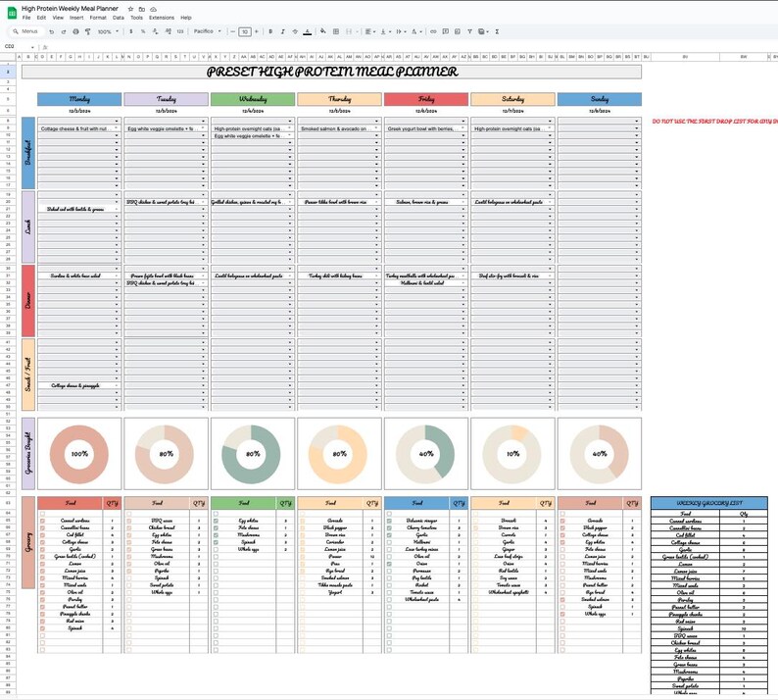Open the zoom level 100% dropdown
Viewport: 778px width, 700px height.
(108, 31)
